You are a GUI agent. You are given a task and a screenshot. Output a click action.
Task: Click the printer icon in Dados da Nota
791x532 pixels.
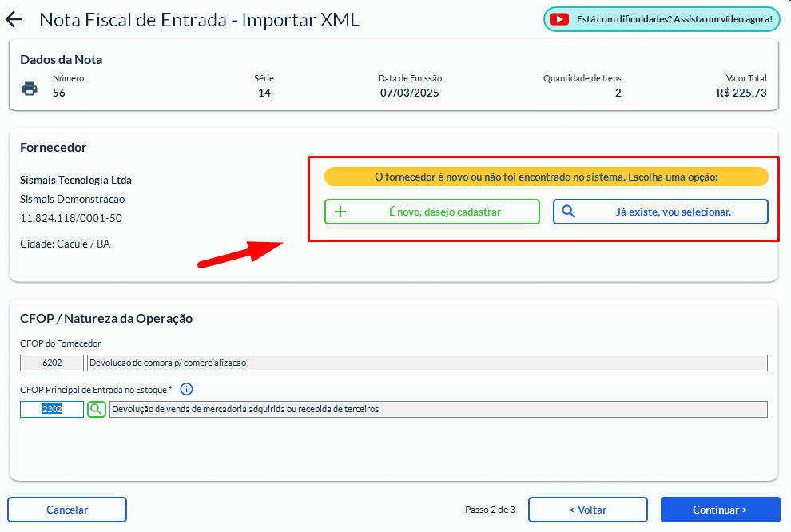[30, 88]
